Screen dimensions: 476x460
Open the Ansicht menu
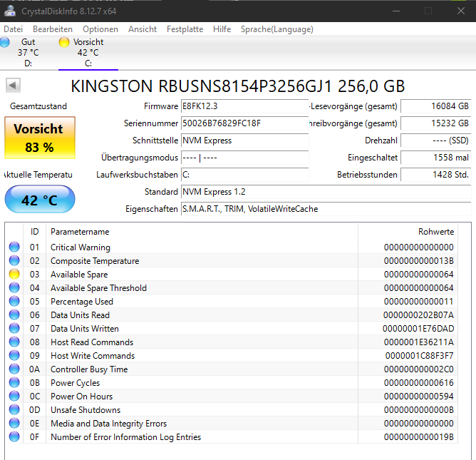pos(142,29)
